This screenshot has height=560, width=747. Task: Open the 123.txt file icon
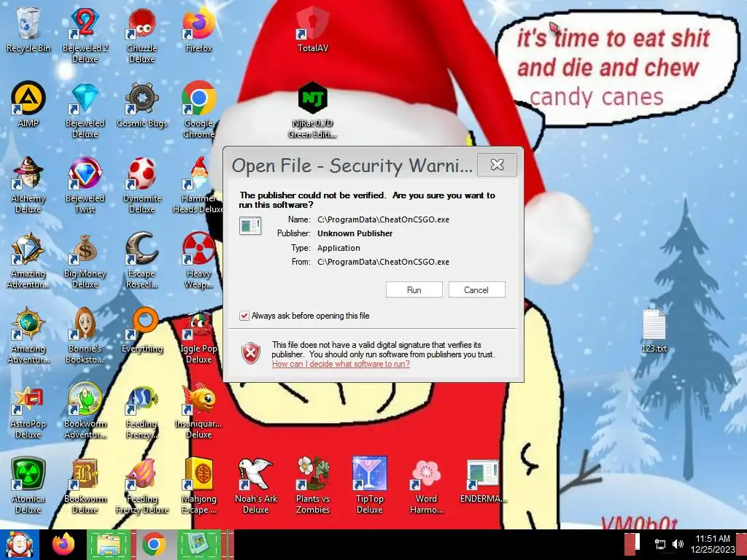tap(654, 330)
